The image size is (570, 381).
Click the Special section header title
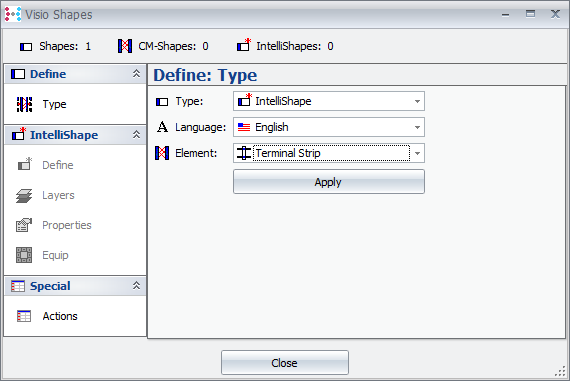(50, 286)
